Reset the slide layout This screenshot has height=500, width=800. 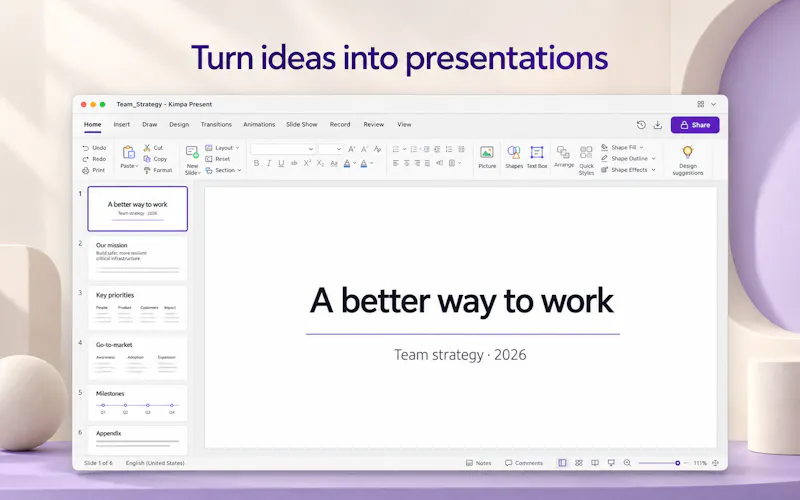pos(218,159)
